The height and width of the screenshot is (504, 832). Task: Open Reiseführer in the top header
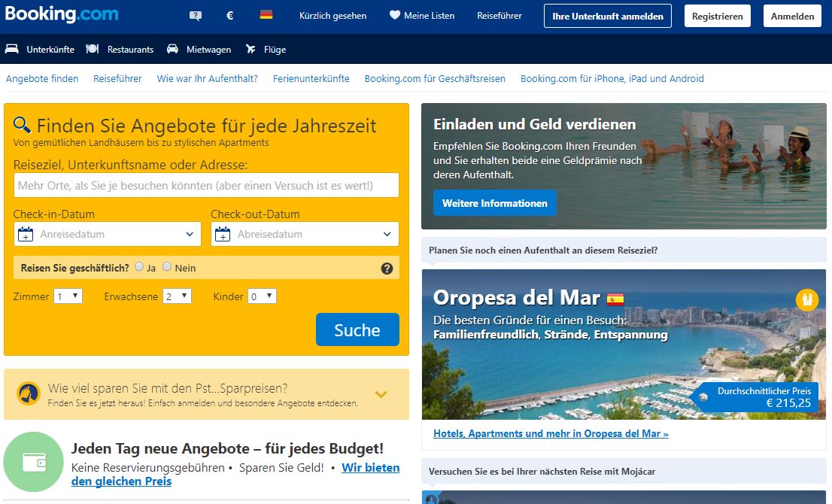point(500,16)
